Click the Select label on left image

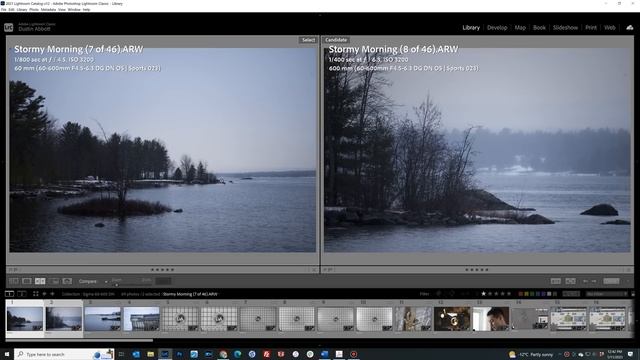pos(308,40)
